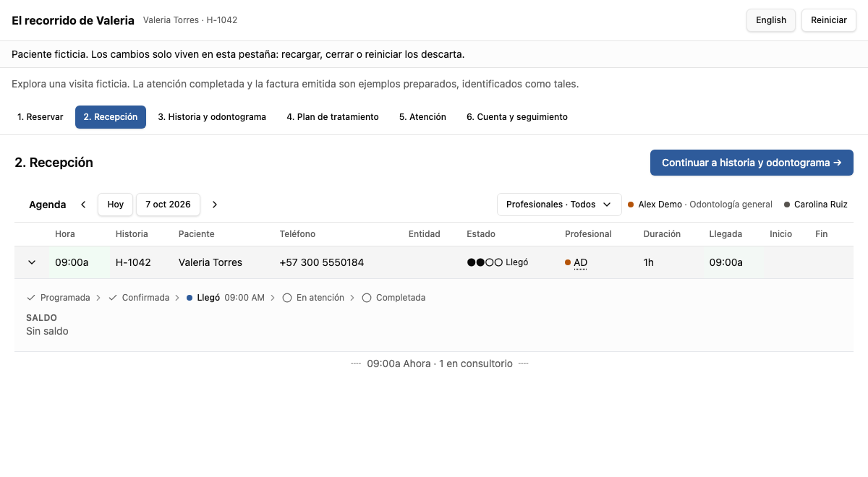868x477 pixels.
Task: Click the four-dot Llegó status indicator
Action: point(498,262)
